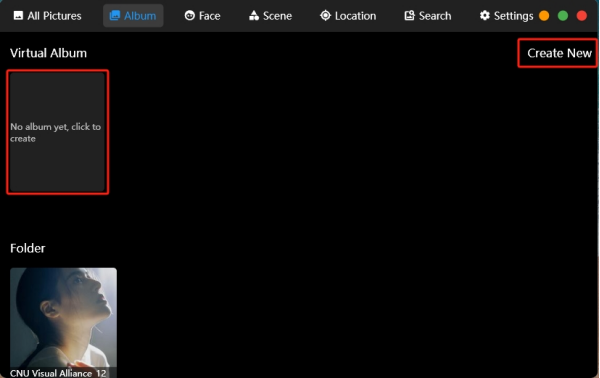
Task: Switch to the All Pictures tab label
Action: coord(54,16)
